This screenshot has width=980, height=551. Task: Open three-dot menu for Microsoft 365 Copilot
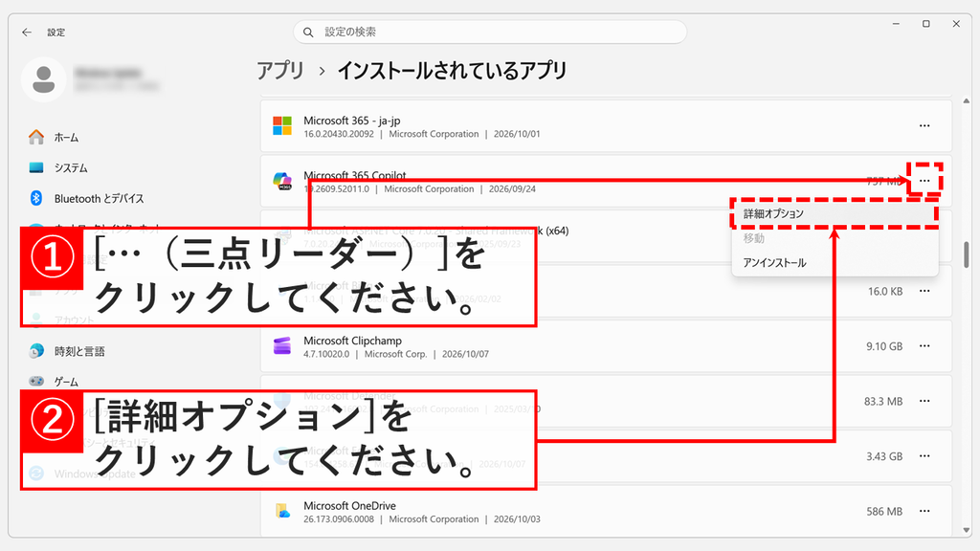click(924, 181)
